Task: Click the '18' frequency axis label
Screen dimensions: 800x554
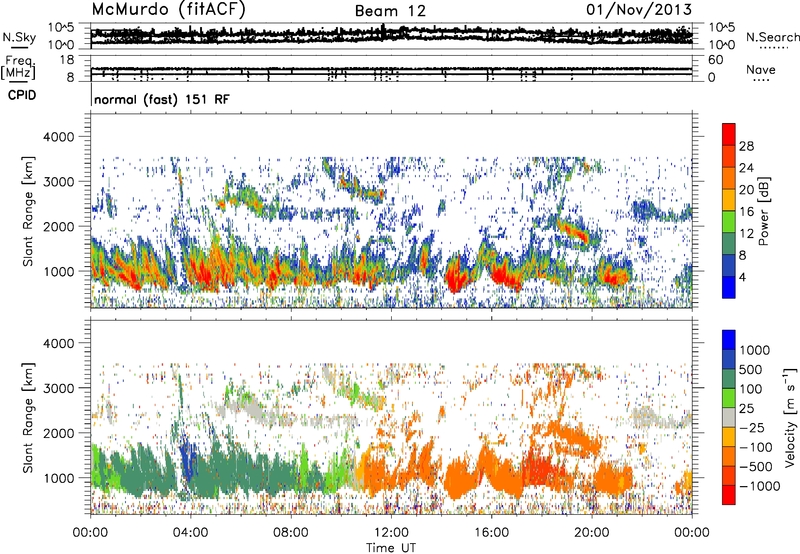Action: click(67, 60)
